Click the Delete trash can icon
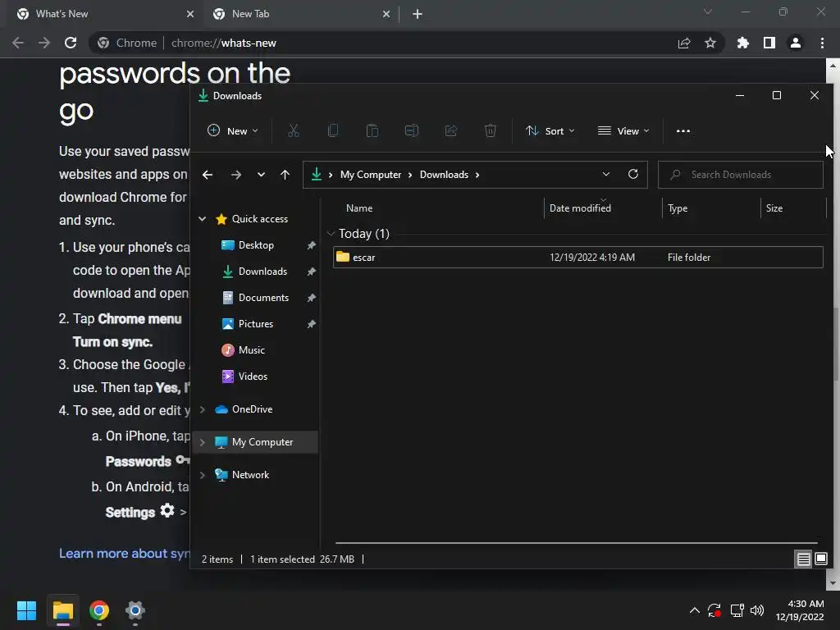 491,130
